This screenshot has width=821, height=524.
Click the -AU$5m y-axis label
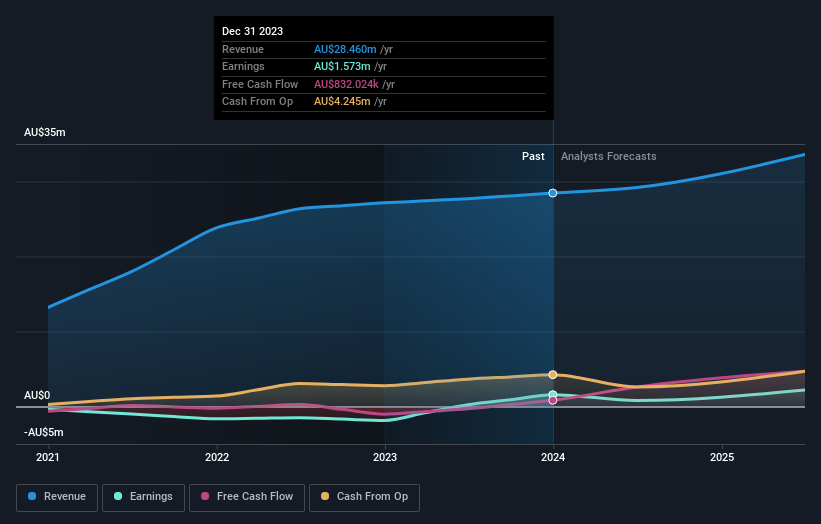[43, 432]
